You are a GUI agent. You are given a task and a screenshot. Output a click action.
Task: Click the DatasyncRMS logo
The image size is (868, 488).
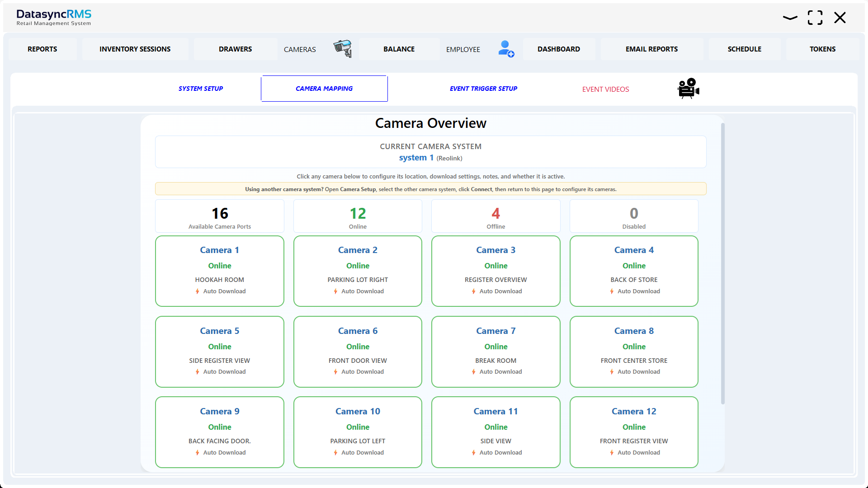point(54,18)
